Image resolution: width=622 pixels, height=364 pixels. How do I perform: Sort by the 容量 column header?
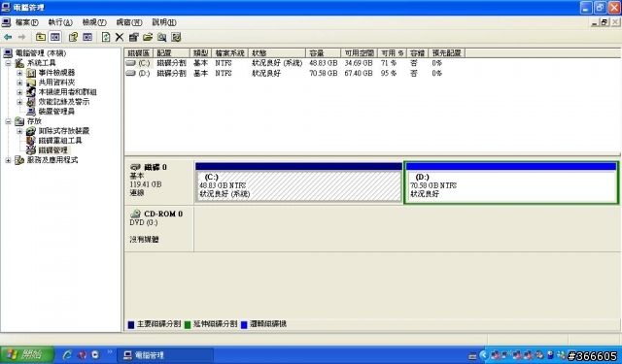[x=324, y=53]
